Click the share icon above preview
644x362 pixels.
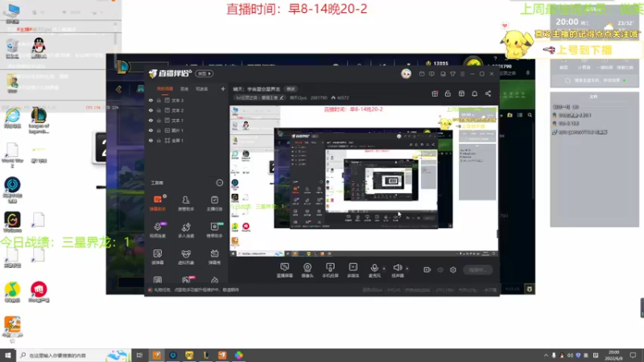point(488,93)
